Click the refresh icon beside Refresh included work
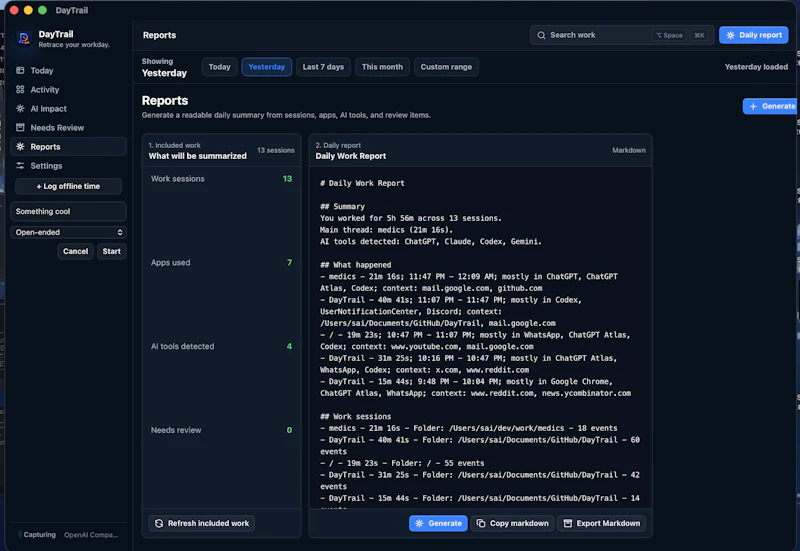Image resolution: width=800 pixels, height=551 pixels. [x=159, y=523]
